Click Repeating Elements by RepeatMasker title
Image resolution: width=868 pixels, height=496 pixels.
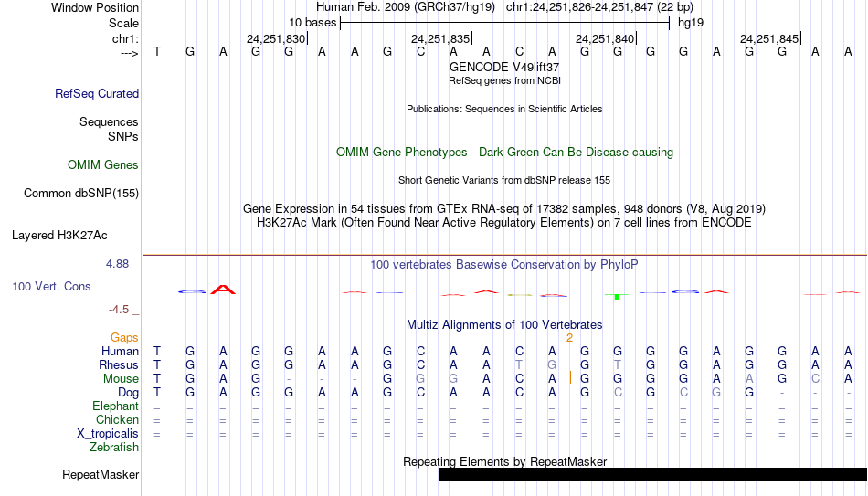point(504,461)
